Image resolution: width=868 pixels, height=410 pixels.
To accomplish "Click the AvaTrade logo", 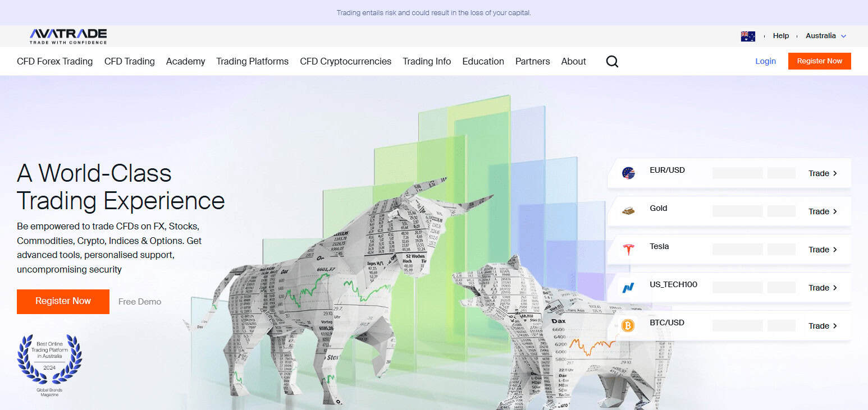I will click(x=68, y=36).
